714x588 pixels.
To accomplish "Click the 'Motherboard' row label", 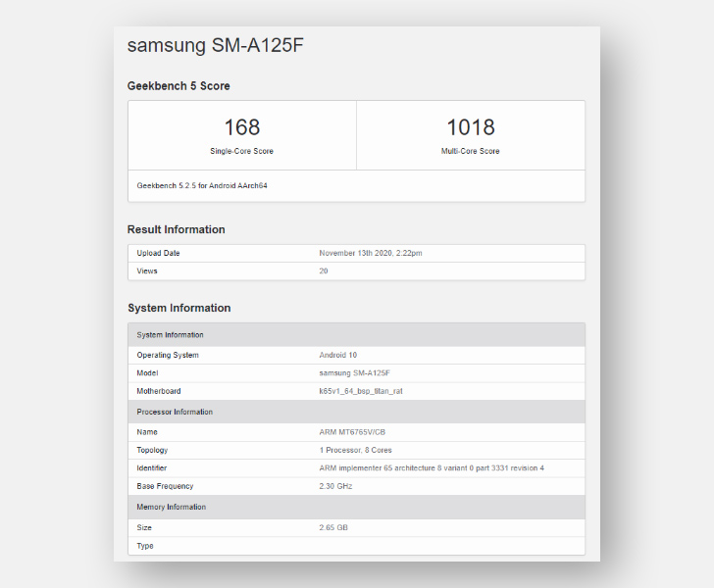I will pos(159,391).
